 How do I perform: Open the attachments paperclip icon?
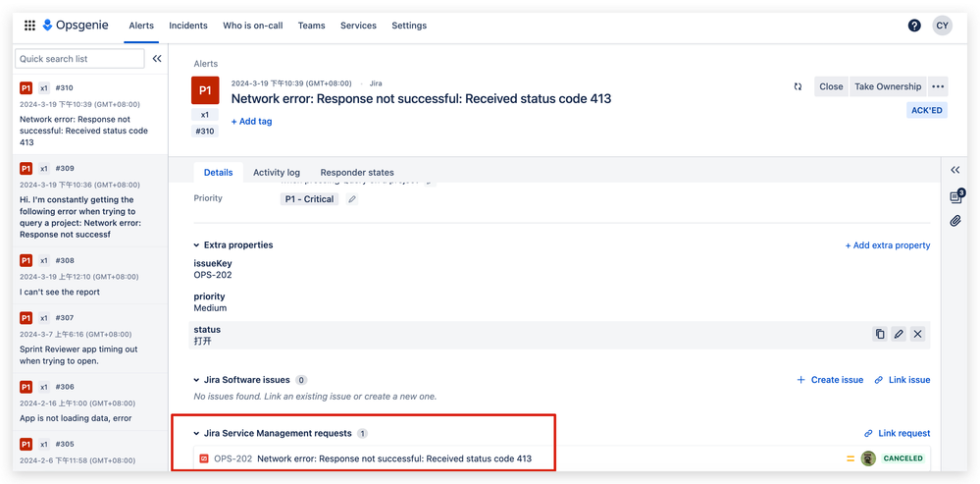click(955, 221)
